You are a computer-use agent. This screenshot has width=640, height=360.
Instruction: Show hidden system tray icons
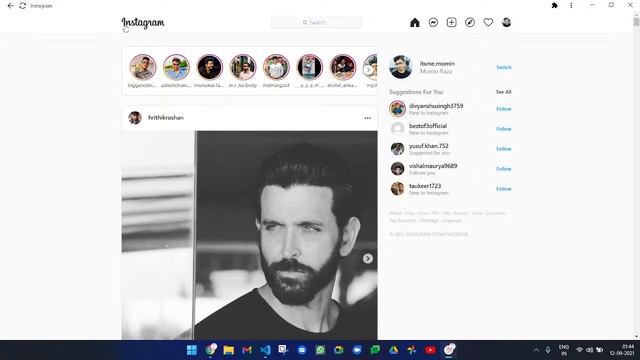click(536, 350)
